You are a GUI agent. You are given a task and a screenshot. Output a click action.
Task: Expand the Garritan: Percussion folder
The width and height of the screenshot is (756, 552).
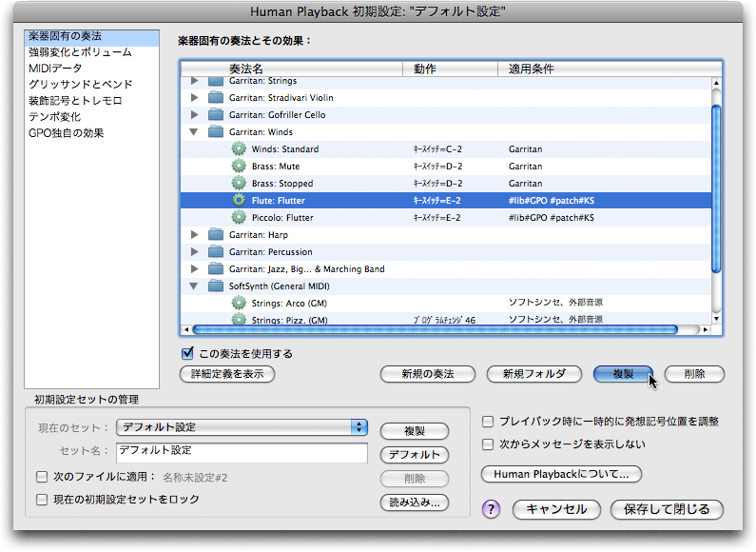[194, 252]
